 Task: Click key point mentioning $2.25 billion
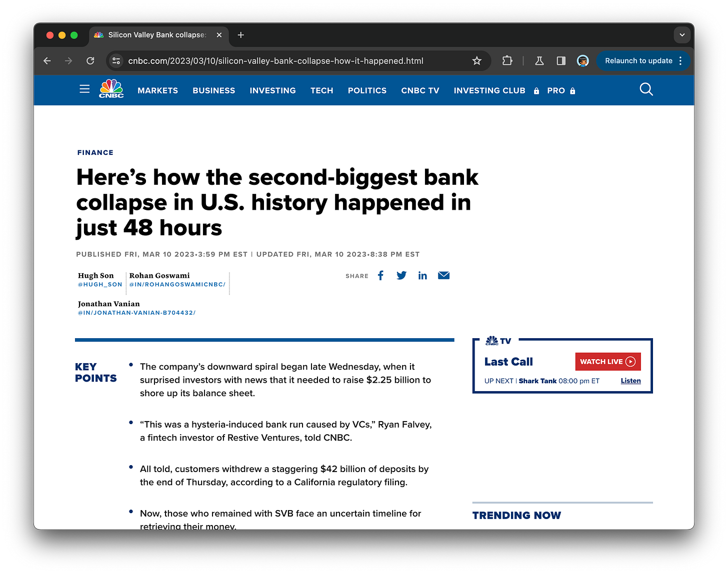[285, 380]
